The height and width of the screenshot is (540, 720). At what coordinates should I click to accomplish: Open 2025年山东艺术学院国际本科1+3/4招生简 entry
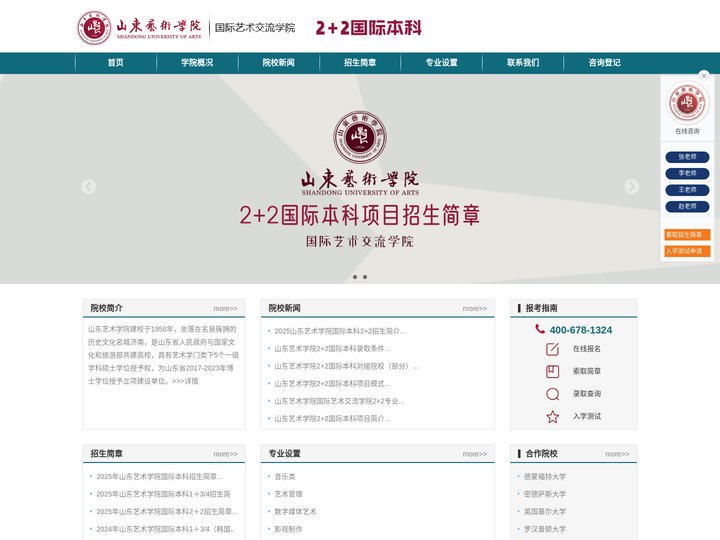(163, 494)
